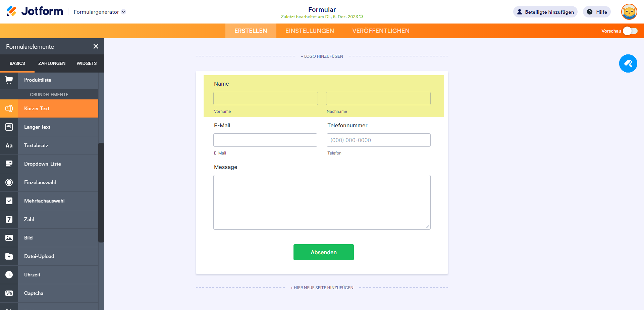Click the Bild image element icon

point(9,238)
